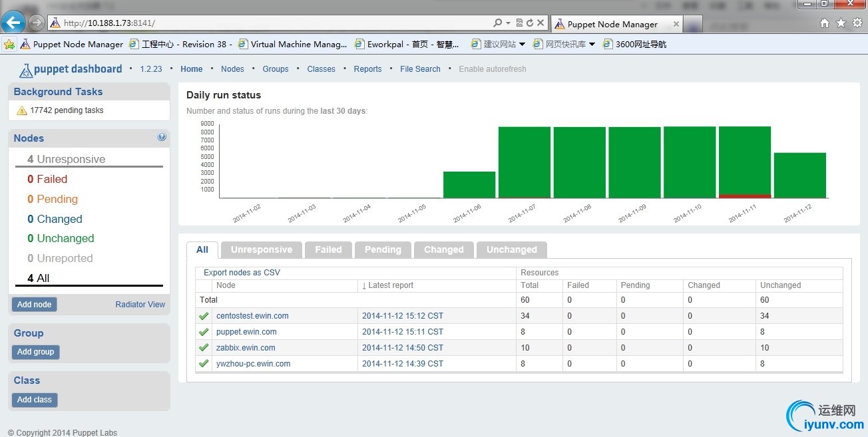This screenshot has height=437, width=868.
Task: Switch to the Unchanged tab
Action: [511, 250]
